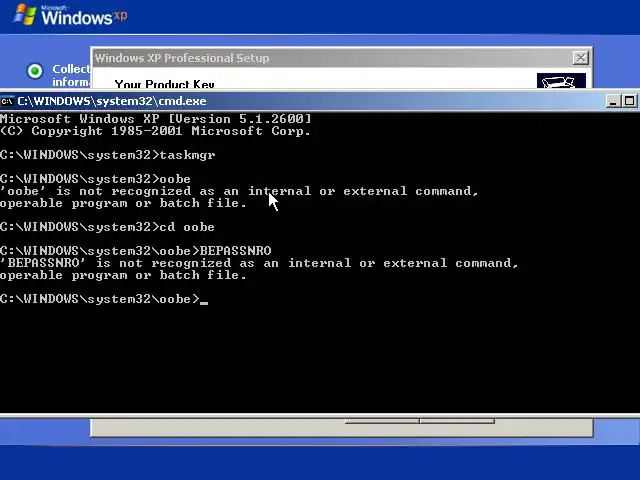Click the current empty prompt line

(x=104, y=299)
